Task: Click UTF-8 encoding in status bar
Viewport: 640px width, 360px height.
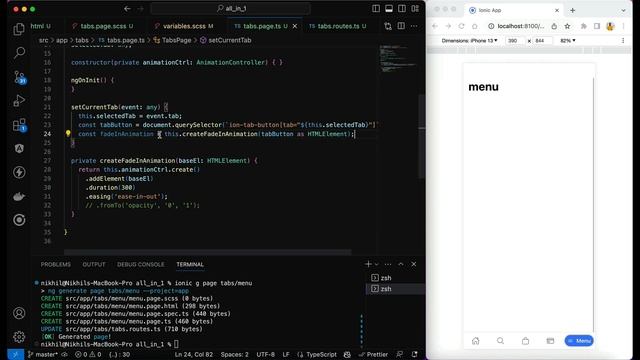Action: [266, 354]
